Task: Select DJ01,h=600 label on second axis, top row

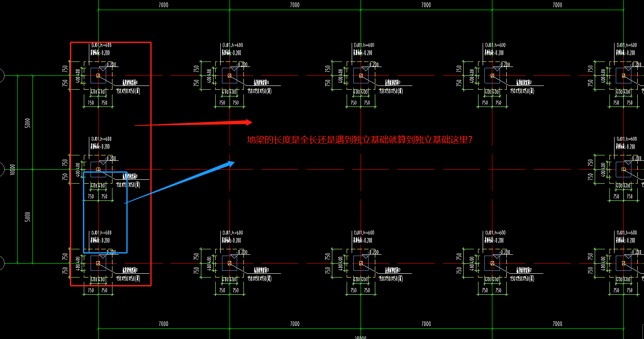Action: (233, 45)
